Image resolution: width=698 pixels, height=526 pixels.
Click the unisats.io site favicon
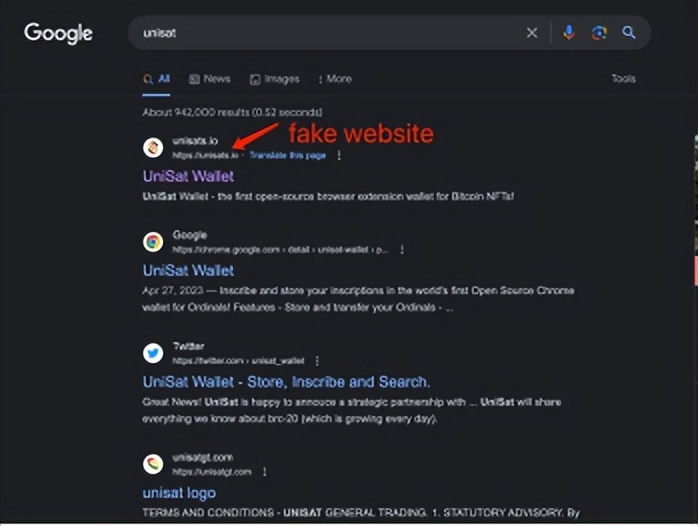[x=153, y=148]
